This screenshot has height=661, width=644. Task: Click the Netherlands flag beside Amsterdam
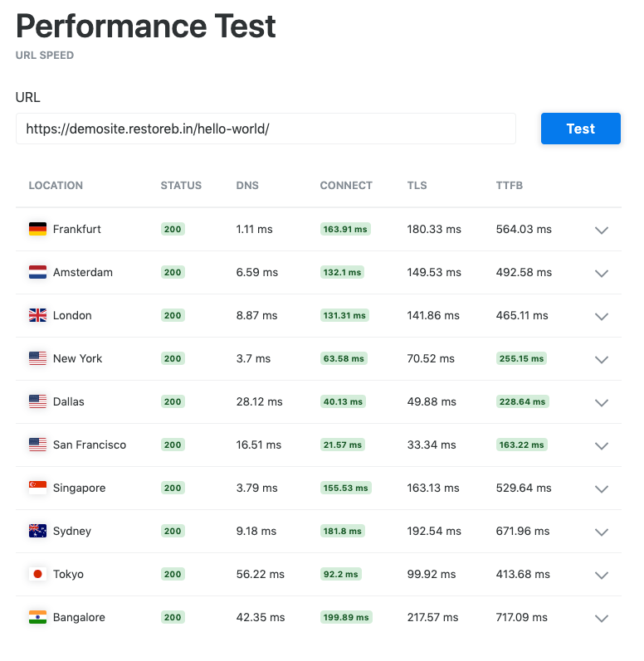click(37, 272)
